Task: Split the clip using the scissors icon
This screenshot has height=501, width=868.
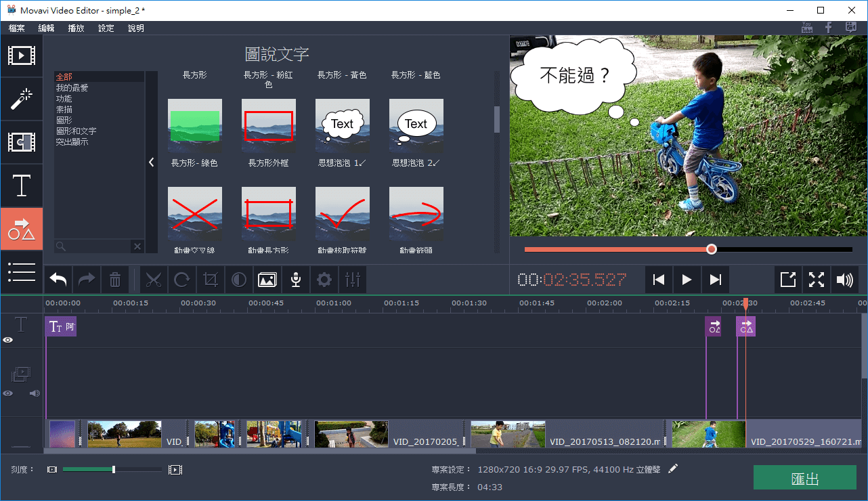Action: (x=154, y=280)
